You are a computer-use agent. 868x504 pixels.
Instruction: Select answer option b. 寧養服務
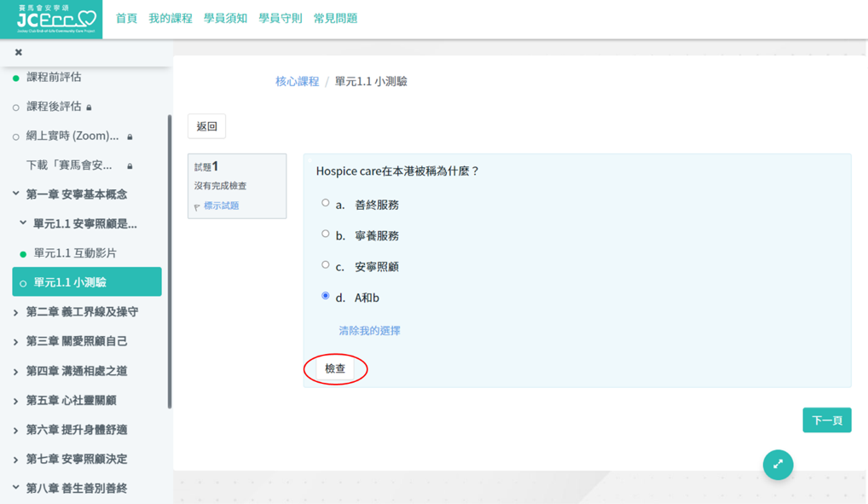[x=325, y=234]
